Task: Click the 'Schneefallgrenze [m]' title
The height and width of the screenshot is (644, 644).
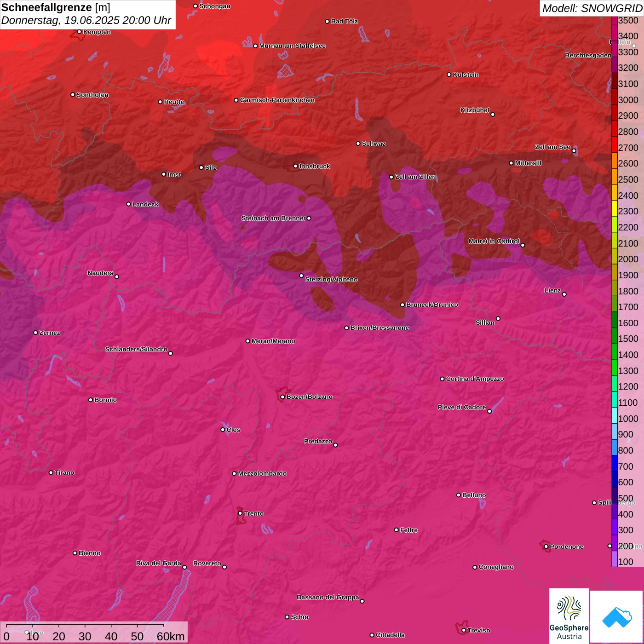Action: (56, 7)
